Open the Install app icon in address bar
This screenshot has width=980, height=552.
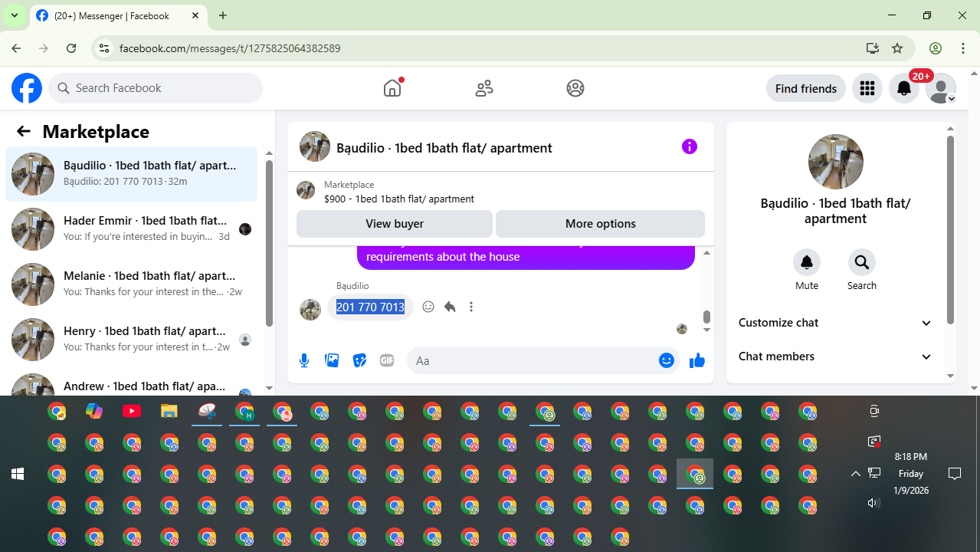pyautogui.click(x=873, y=48)
